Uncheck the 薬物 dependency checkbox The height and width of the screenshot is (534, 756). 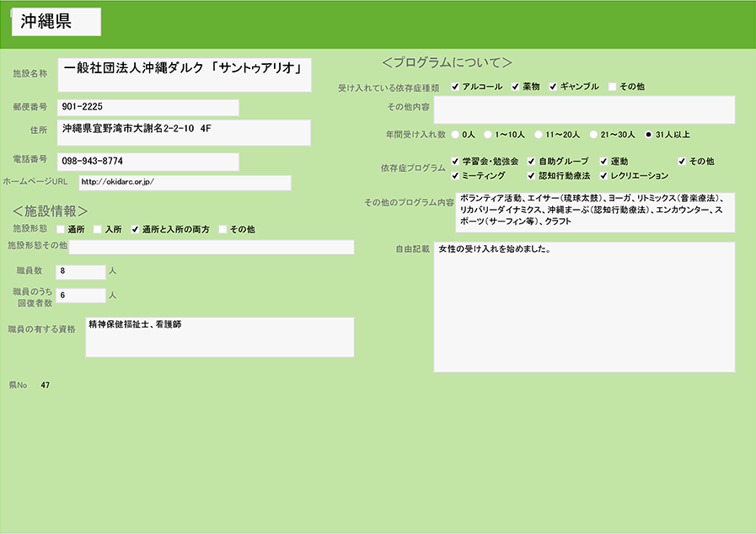515,87
